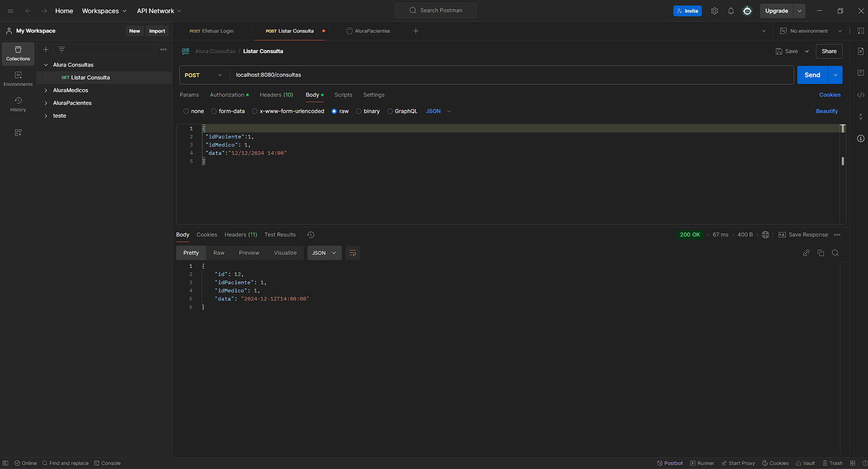Open the request info icon

point(861,138)
